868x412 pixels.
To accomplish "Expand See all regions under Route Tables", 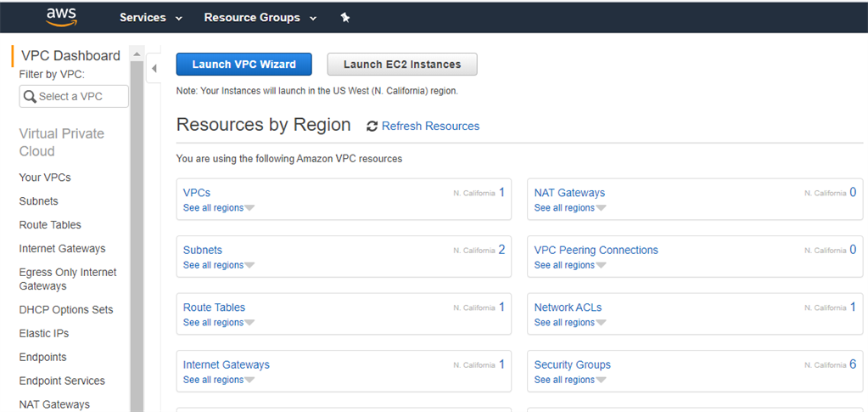I will click(219, 322).
